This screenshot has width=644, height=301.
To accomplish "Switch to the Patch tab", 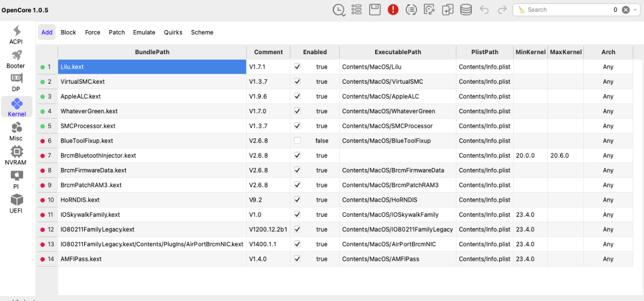I will coord(116,32).
